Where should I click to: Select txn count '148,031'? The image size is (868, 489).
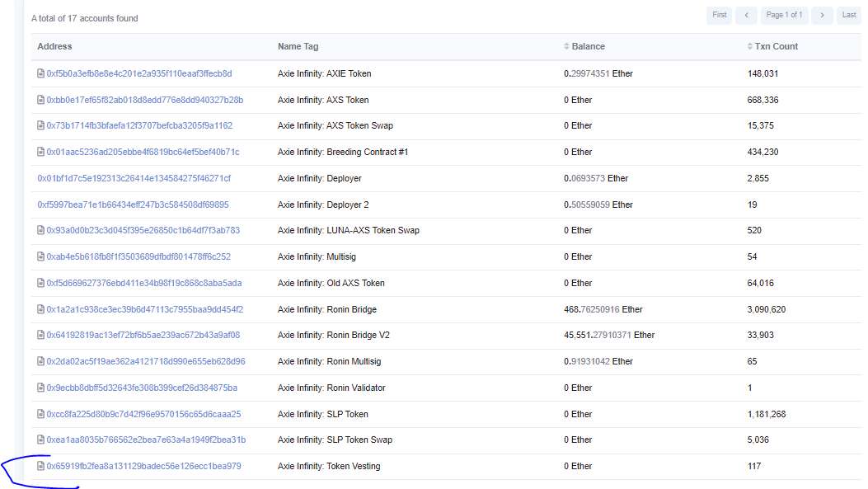[x=762, y=73]
